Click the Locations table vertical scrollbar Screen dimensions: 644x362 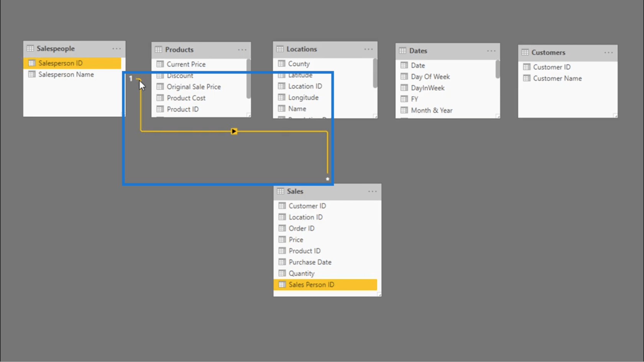tap(375, 73)
